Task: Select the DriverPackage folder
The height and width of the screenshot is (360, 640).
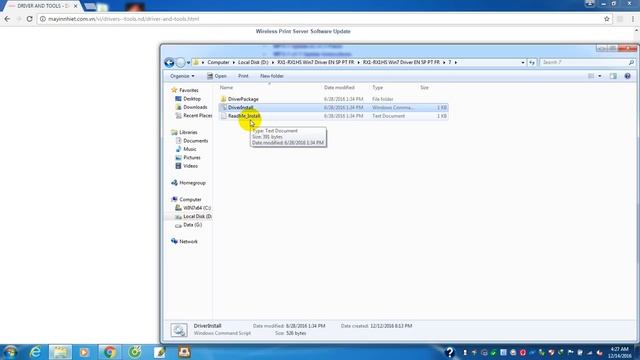Action: [x=243, y=99]
